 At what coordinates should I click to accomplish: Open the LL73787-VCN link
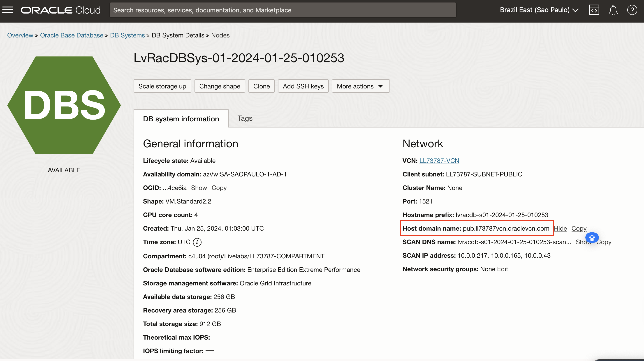click(x=439, y=161)
